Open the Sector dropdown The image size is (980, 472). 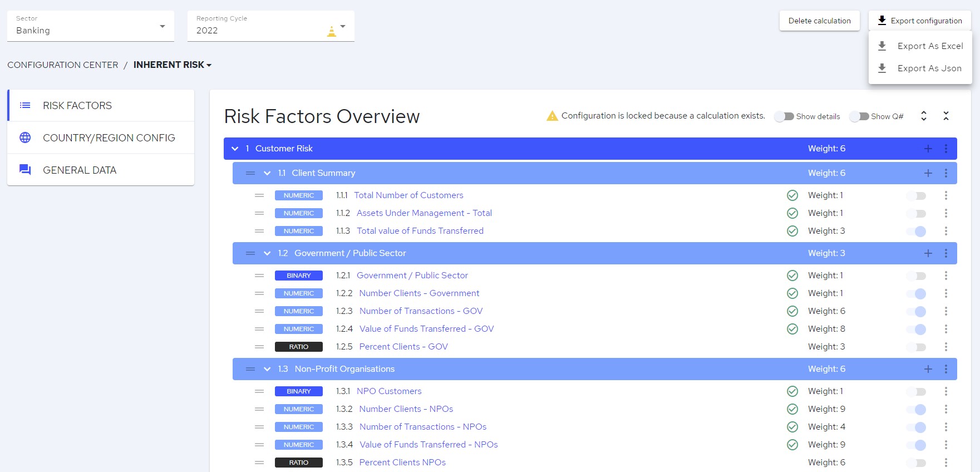(x=90, y=26)
